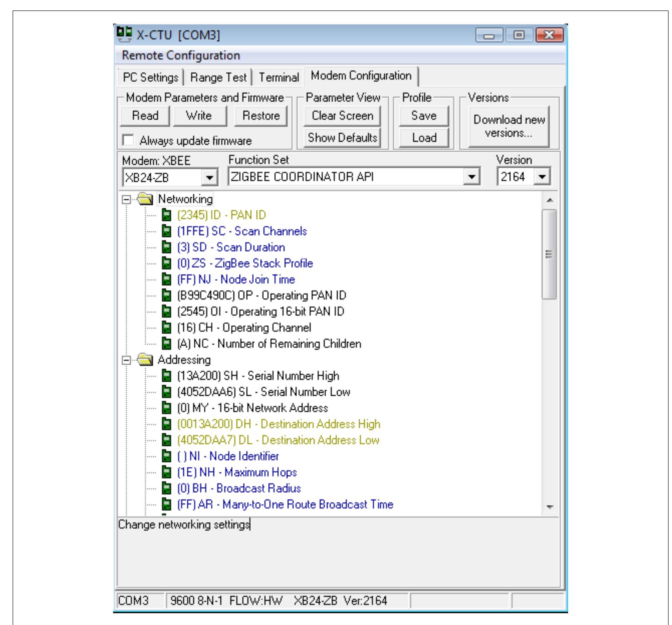Click the Write button
This screenshot has height=625, width=672.
pyautogui.click(x=200, y=116)
